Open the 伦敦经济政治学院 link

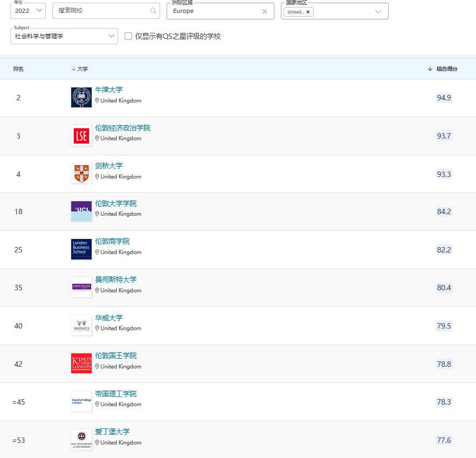tap(123, 128)
